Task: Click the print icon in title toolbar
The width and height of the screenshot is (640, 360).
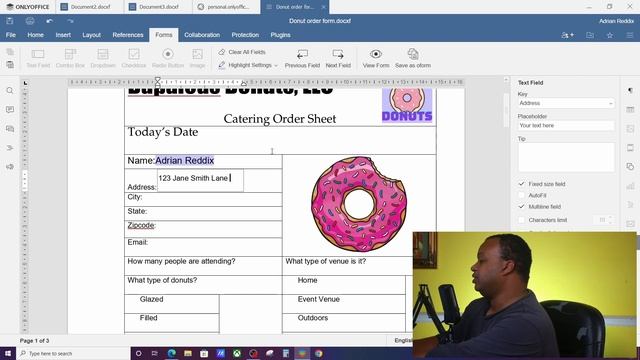Action: click(30, 21)
